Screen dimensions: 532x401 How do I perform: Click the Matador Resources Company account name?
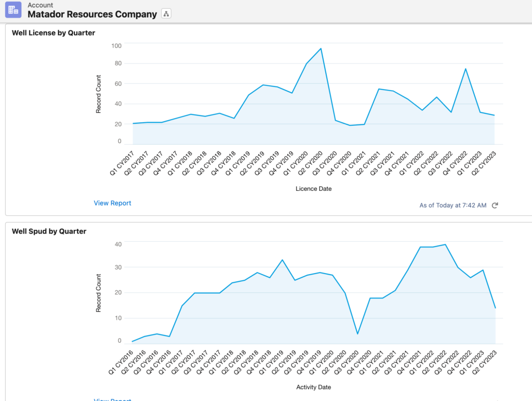point(92,14)
